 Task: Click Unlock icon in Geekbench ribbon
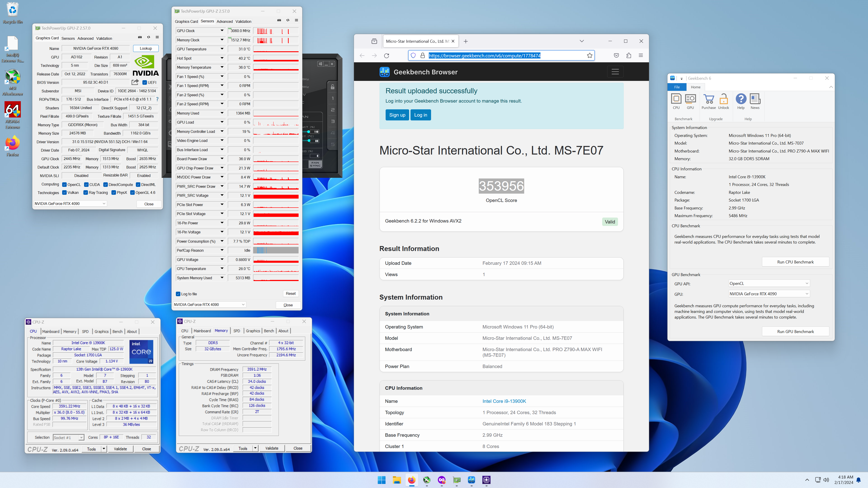(723, 101)
